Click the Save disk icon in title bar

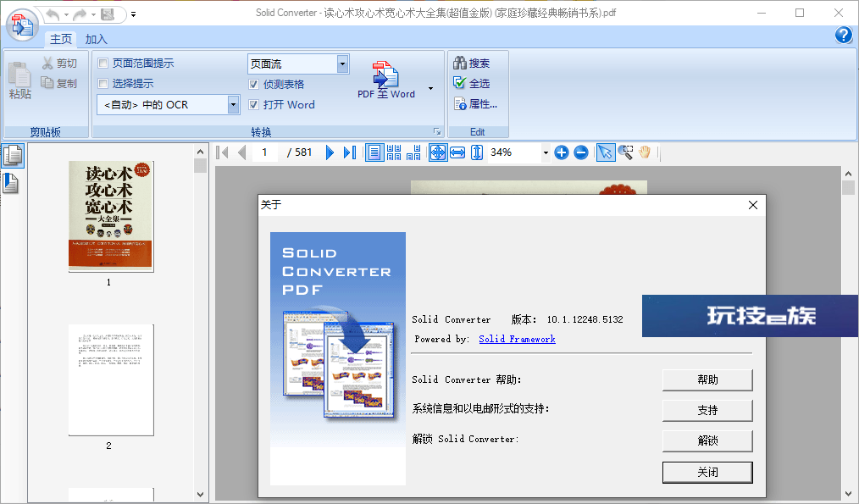[108, 14]
